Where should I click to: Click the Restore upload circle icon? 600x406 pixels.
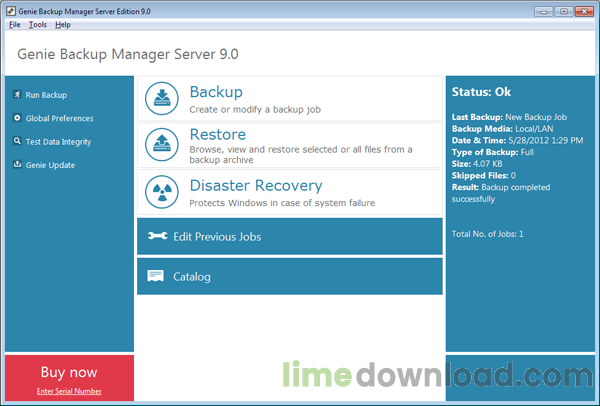161,144
